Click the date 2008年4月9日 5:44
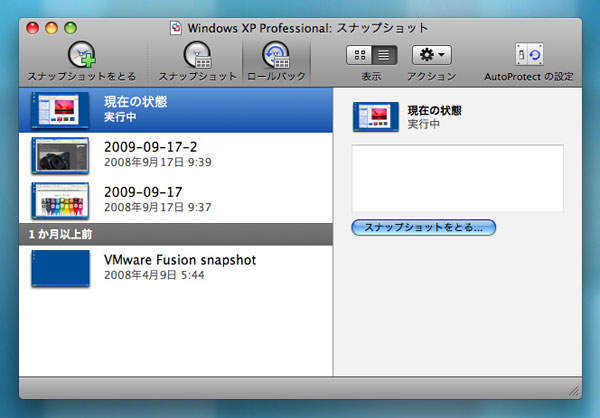Viewport: 600px width, 418px height. (x=154, y=275)
